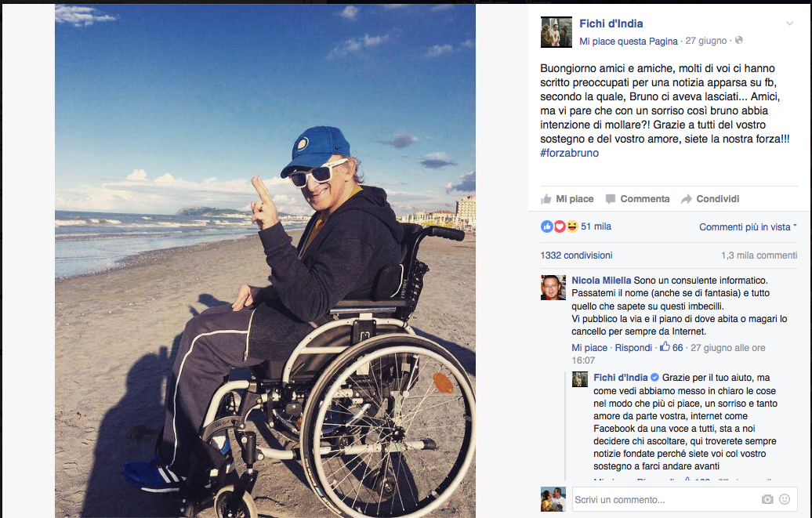Viewport: 812px width, 518px height.
Task: Click the Condividi share arrow button
Action: tap(710, 199)
